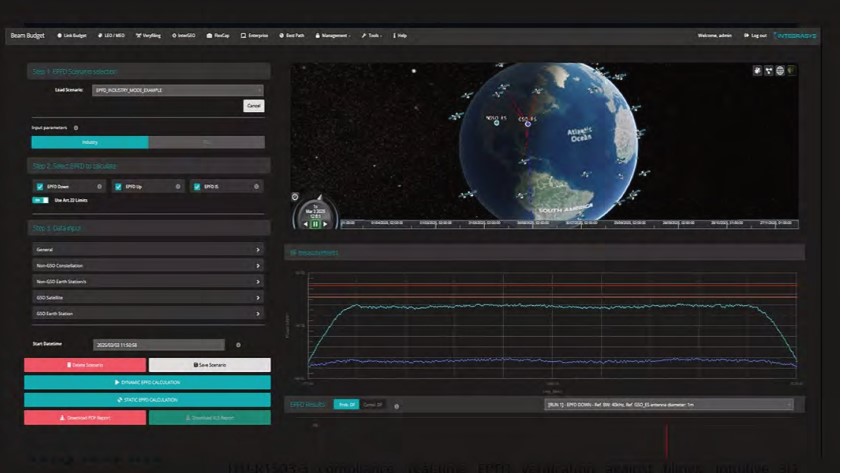Click the globe view icon in the map toolbar

(x=780, y=72)
